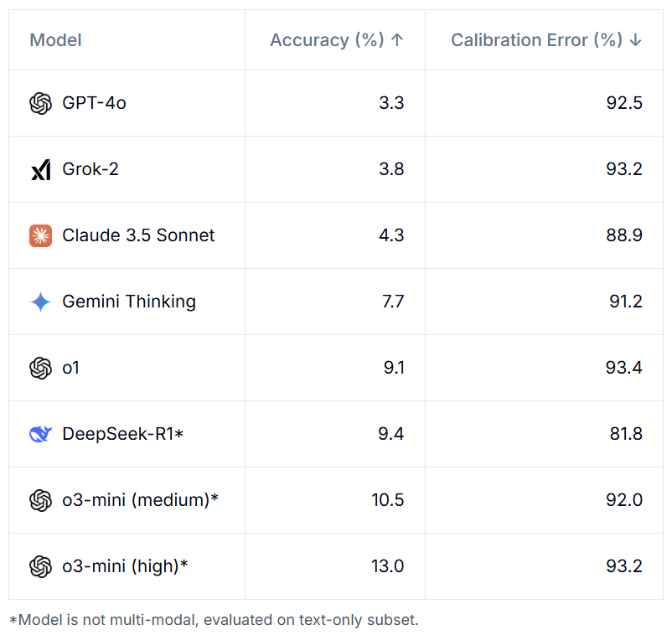This screenshot has width=672, height=635.
Task: Click the Gemini sparkle icon
Action: (x=40, y=302)
